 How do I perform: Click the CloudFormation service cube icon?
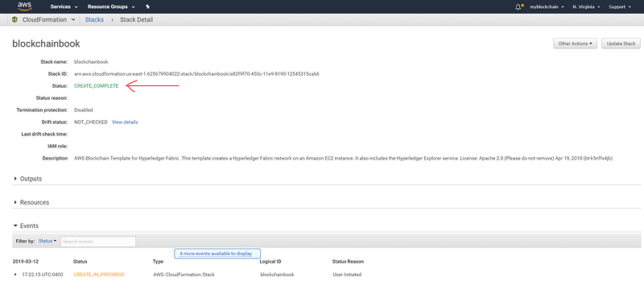pos(14,19)
